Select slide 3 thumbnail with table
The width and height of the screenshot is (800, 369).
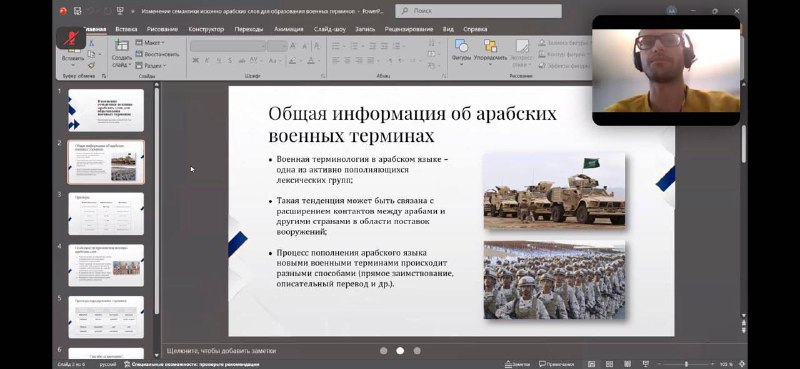pos(106,213)
